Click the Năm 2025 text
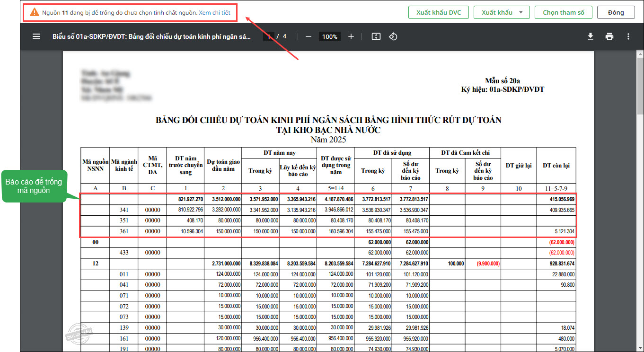The image size is (644, 352). click(x=328, y=140)
